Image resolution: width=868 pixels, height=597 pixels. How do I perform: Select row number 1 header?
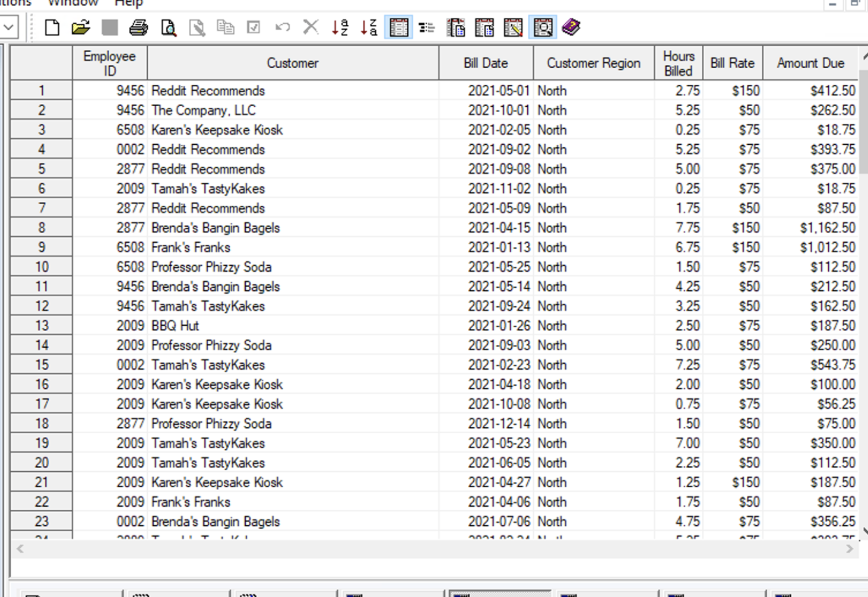(42, 91)
